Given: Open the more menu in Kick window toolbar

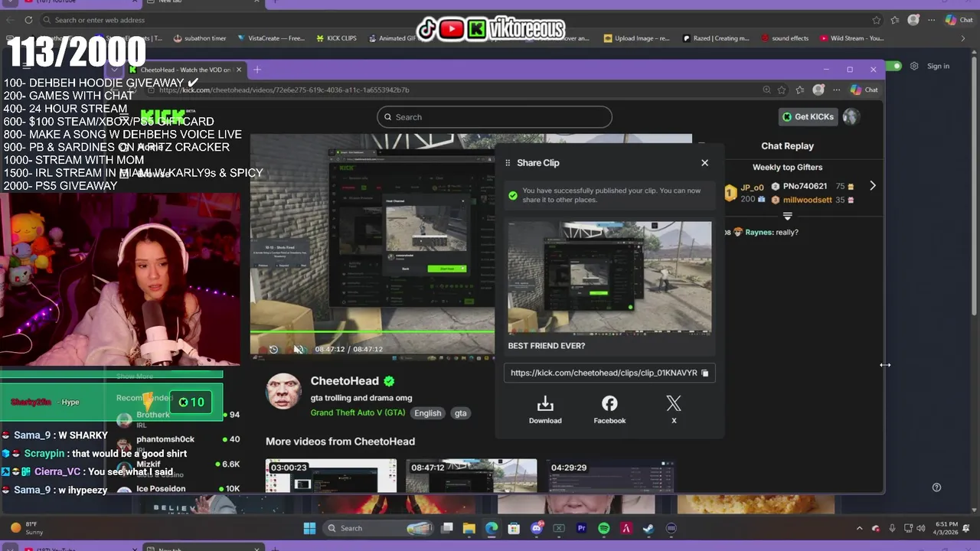Looking at the screenshot, I should (x=836, y=90).
